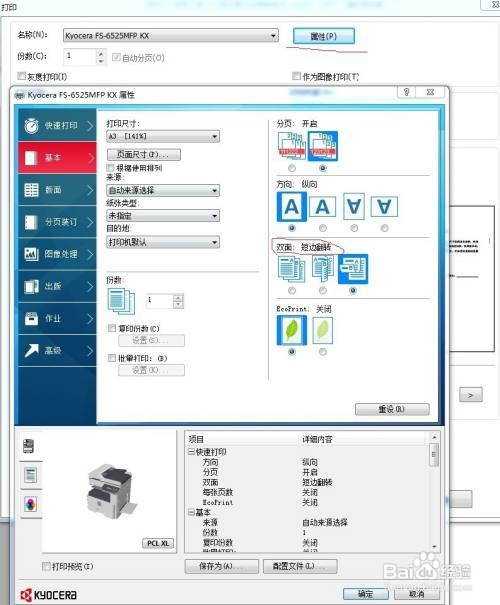Click the help question mark icon

click(406, 92)
